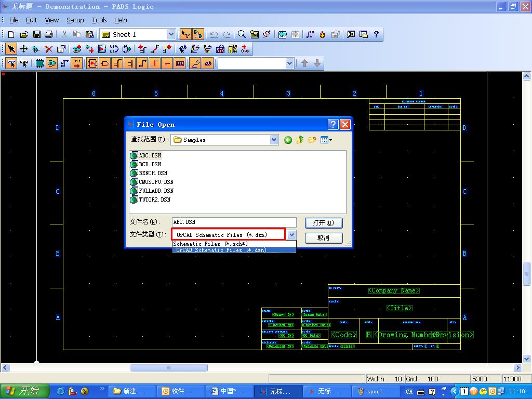The height and width of the screenshot is (399, 532).
Task: Select the CMOSCPU.DSN file
Action: [156, 182]
